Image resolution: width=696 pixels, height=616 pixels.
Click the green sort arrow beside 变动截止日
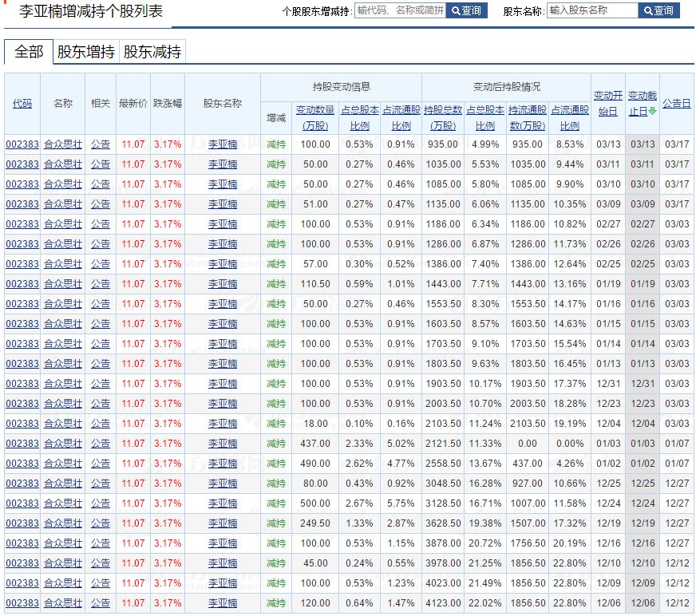(x=653, y=111)
